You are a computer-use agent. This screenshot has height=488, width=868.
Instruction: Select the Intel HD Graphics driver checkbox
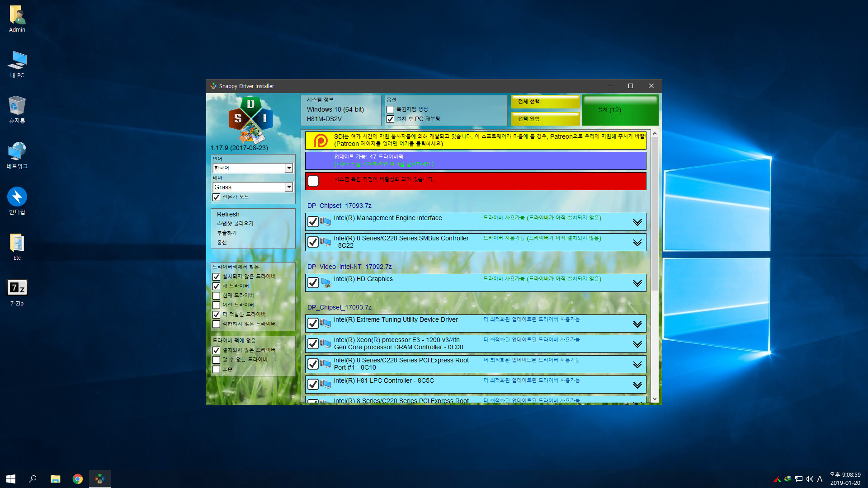click(x=313, y=283)
